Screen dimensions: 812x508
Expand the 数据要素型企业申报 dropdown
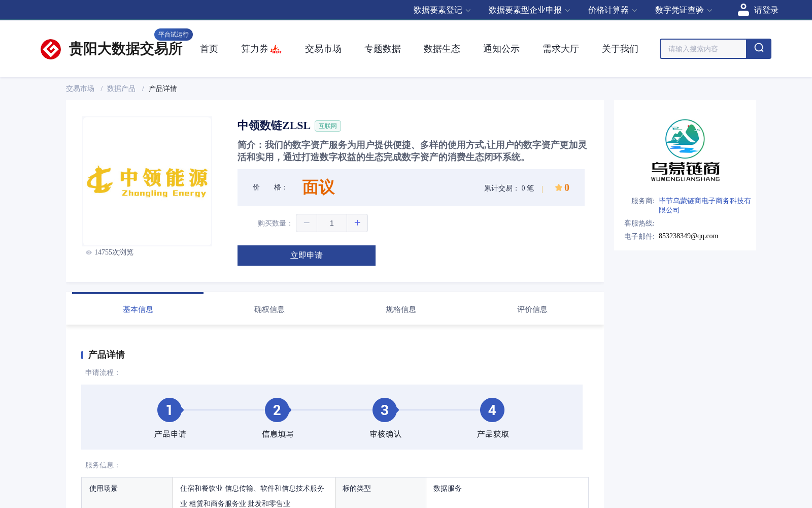[x=529, y=10]
